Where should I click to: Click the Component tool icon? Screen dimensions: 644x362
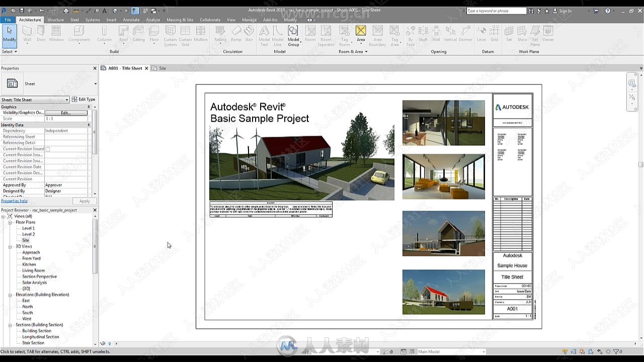pyautogui.click(x=79, y=32)
